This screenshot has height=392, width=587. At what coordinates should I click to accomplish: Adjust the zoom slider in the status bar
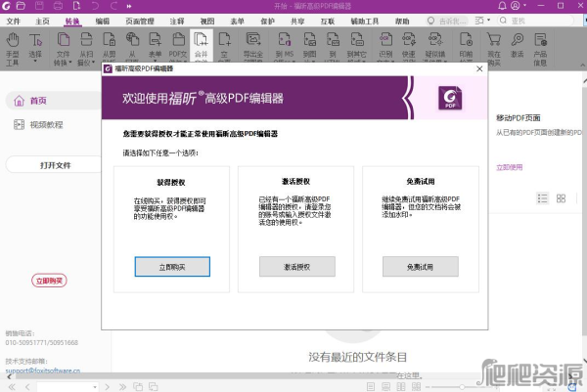click(462, 387)
